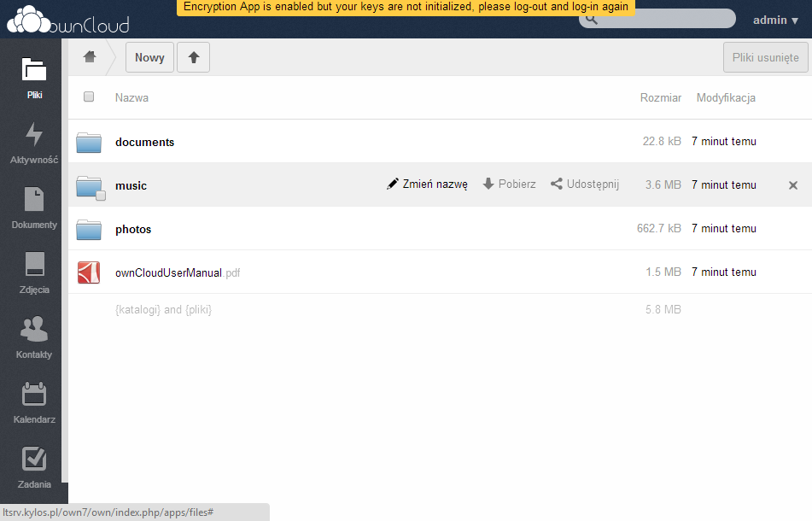The width and height of the screenshot is (812, 521).
Task: Sort files by Rozmiar column
Action: click(x=660, y=98)
